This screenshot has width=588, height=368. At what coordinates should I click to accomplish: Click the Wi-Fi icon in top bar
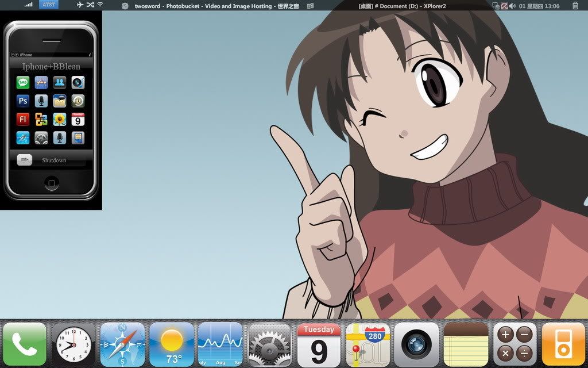pyautogui.click(x=100, y=5)
